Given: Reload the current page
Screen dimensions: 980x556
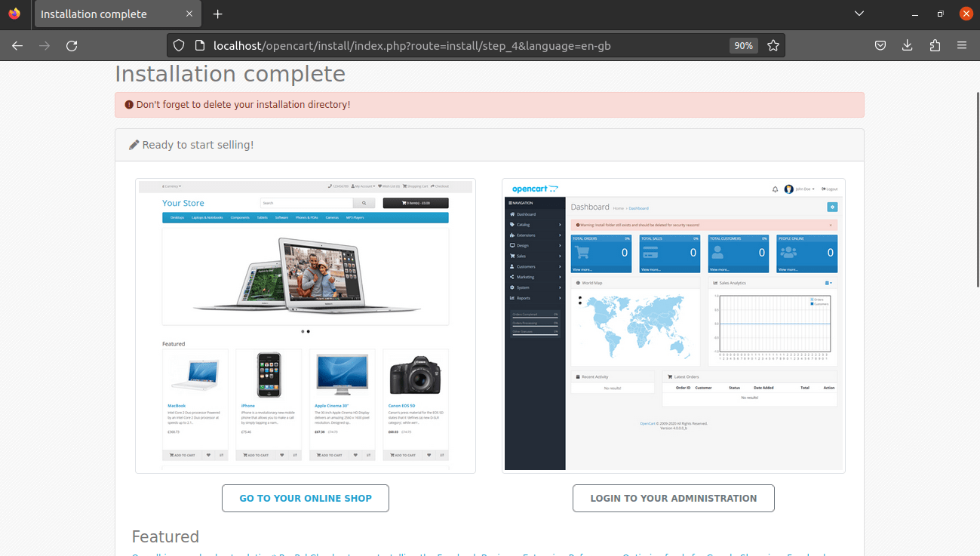Looking at the screenshot, I should [x=72, y=46].
